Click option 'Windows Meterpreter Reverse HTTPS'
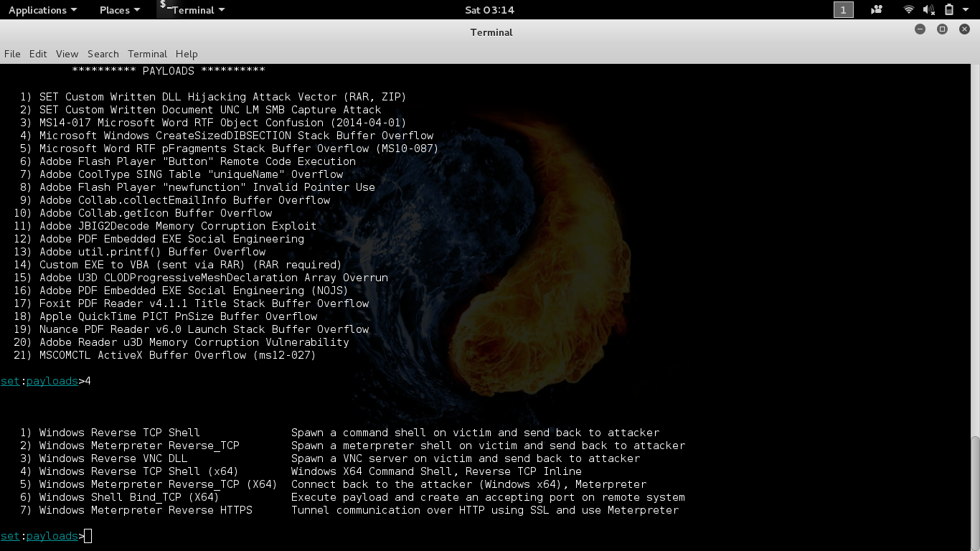 tap(146, 510)
